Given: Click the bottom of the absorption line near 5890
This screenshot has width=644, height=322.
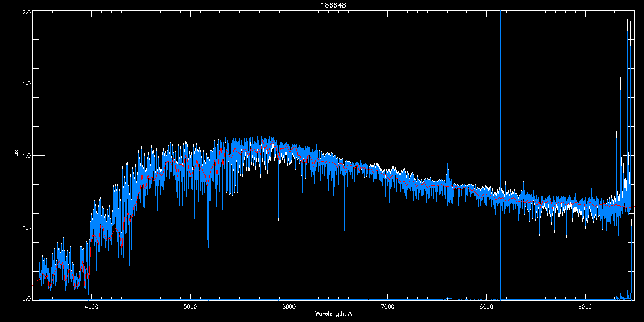Looking at the screenshot, I should pos(278,219).
